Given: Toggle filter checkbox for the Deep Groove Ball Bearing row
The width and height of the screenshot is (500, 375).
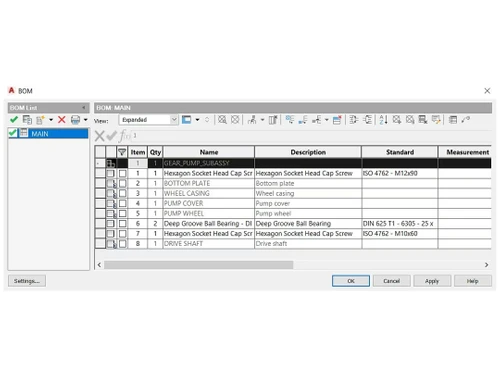Looking at the screenshot, I should [122, 223].
